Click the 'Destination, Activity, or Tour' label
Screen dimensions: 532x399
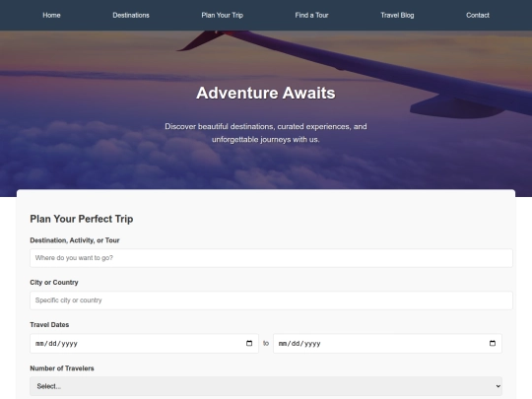pyautogui.click(x=75, y=240)
